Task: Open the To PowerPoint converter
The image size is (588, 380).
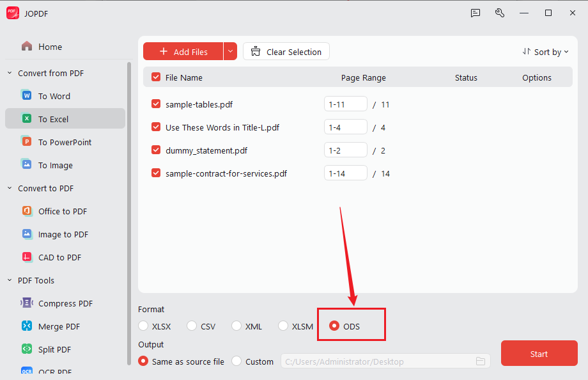Action: (65, 142)
